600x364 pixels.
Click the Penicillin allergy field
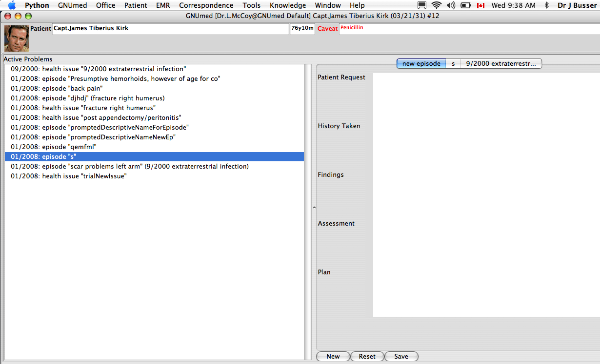coord(469,29)
